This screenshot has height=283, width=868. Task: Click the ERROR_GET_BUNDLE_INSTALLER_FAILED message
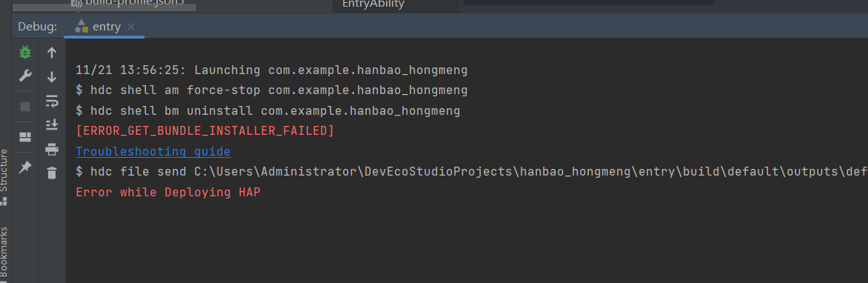pyautogui.click(x=205, y=131)
